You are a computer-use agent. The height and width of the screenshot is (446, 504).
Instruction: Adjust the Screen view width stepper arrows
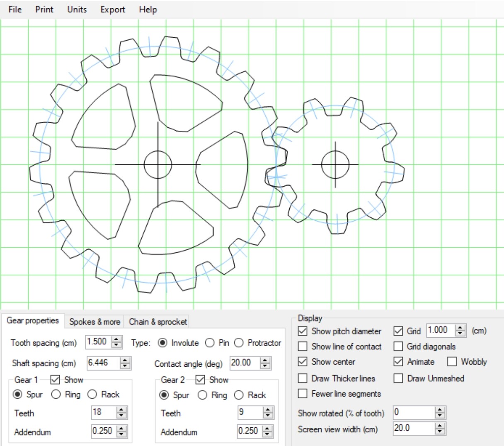tap(440, 428)
